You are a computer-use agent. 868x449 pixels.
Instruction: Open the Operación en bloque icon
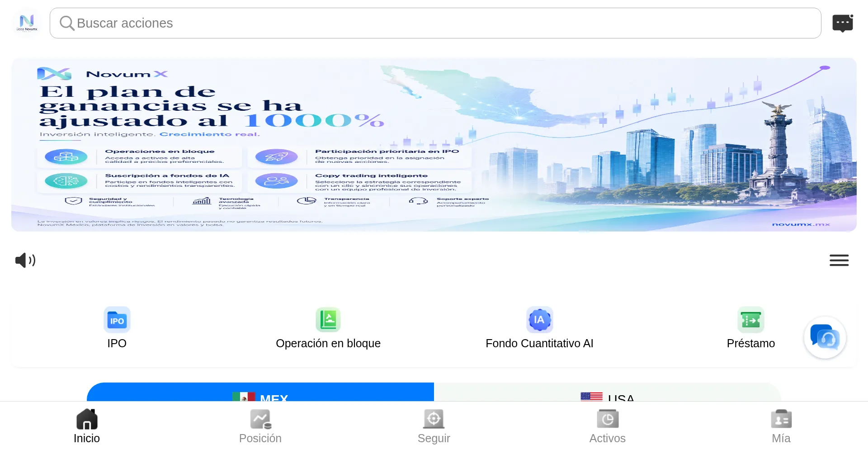pos(328,320)
